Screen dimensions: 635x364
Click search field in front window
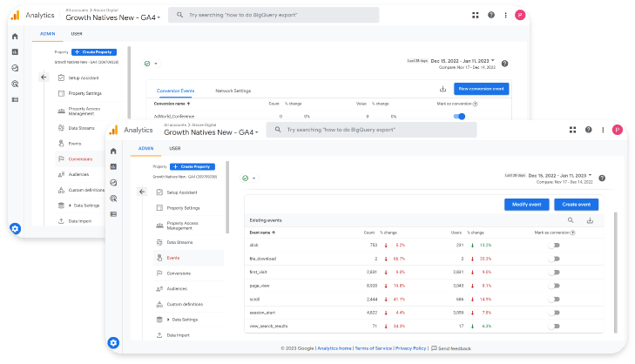(371, 130)
